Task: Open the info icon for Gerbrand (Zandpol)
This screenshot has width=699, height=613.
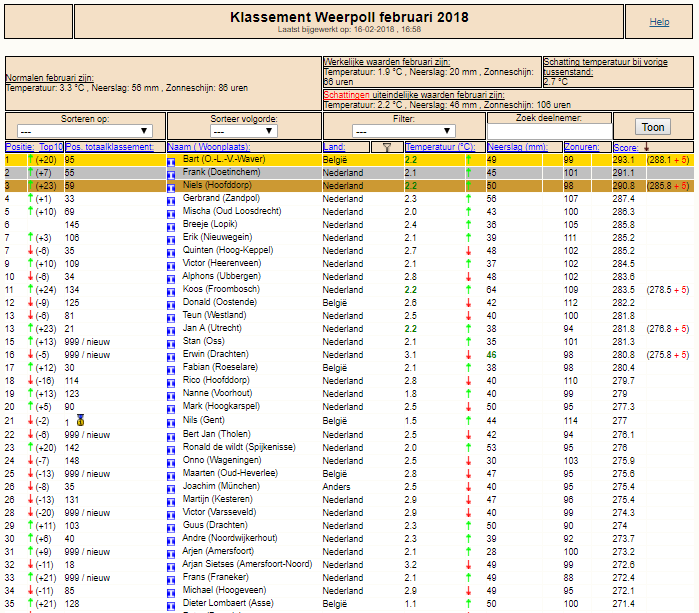Action: 171,201
